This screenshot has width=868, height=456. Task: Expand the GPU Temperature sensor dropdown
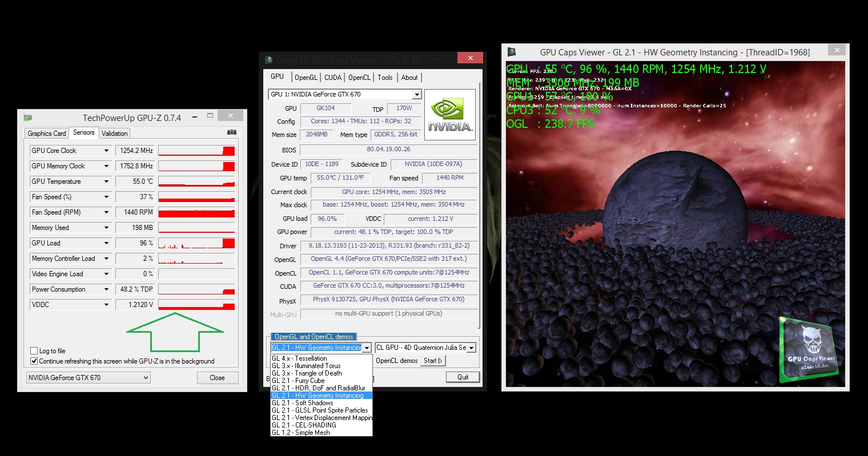(x=106, y=181)
